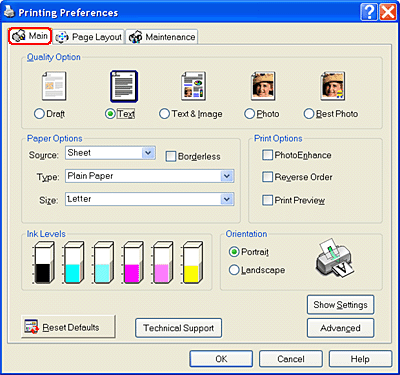
Task: Click the help question mark icon
Action: click(369, 13)
